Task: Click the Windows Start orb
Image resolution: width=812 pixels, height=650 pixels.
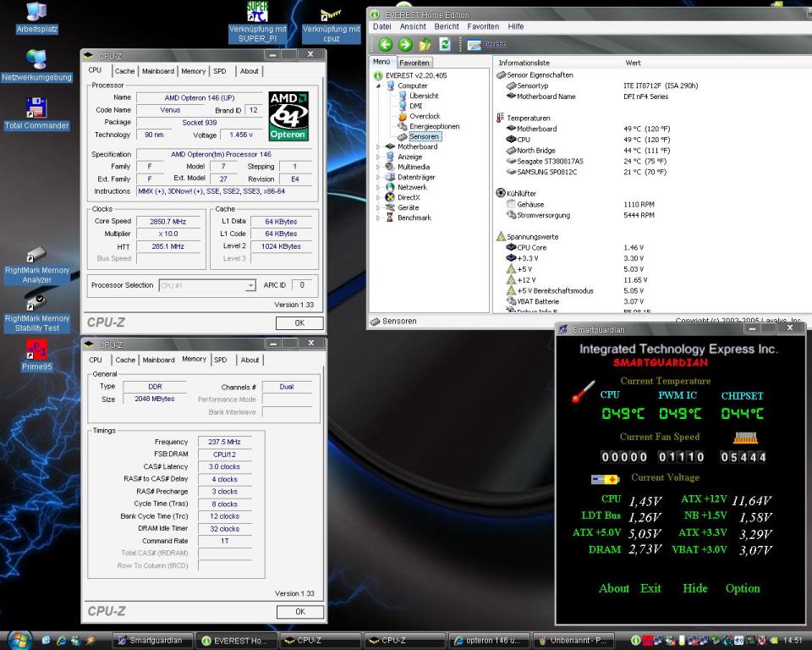Action: point(19,640)
